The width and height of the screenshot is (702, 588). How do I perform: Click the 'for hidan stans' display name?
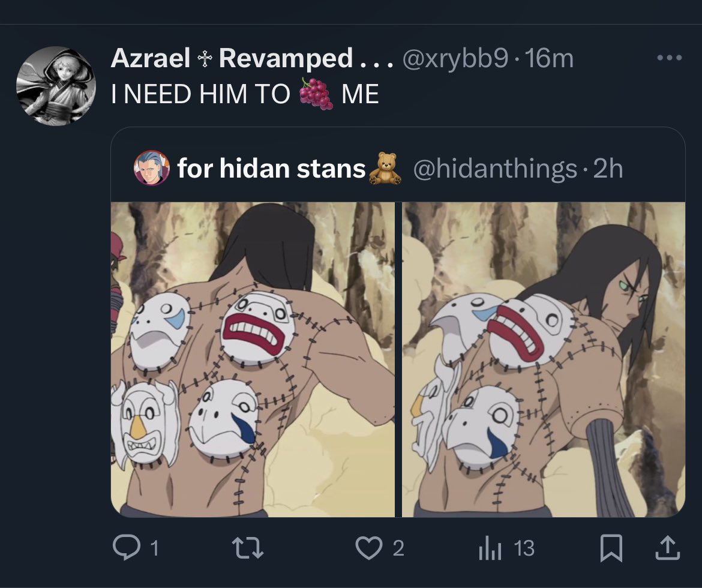point(271,169)
